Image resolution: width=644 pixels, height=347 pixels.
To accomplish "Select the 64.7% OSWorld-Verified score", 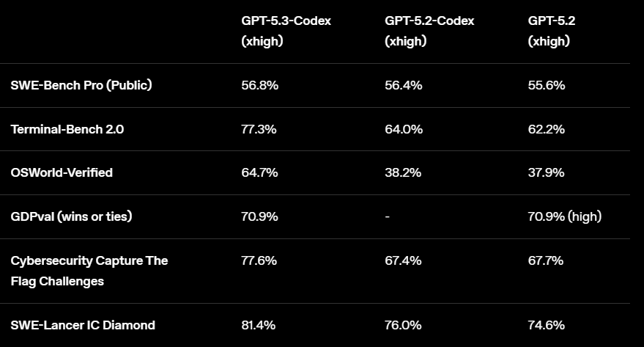I will pyautogui.click(x=259, y=172).
